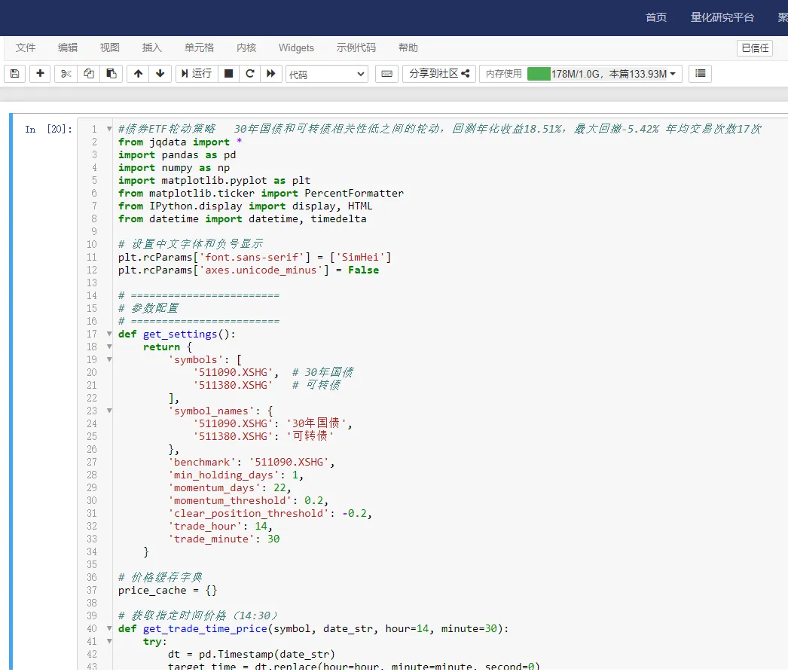Collapse get_settings function fold at line 17

pos(109,334)
